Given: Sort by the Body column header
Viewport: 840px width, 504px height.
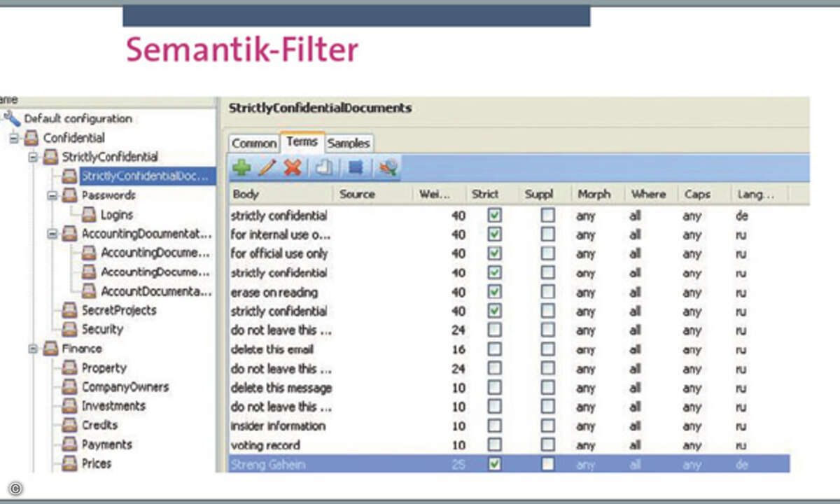Looking at the screenshot, I should (x=281, y=194).
